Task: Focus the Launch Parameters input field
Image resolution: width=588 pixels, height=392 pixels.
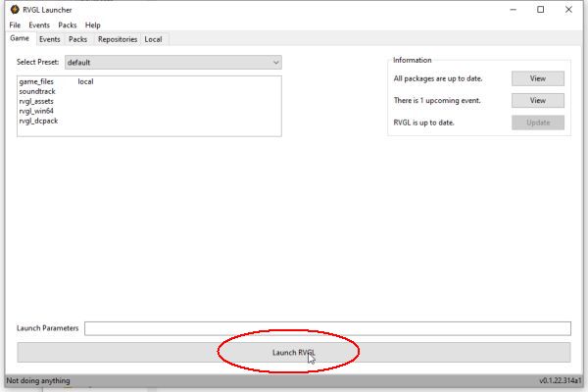Action: 327,328
